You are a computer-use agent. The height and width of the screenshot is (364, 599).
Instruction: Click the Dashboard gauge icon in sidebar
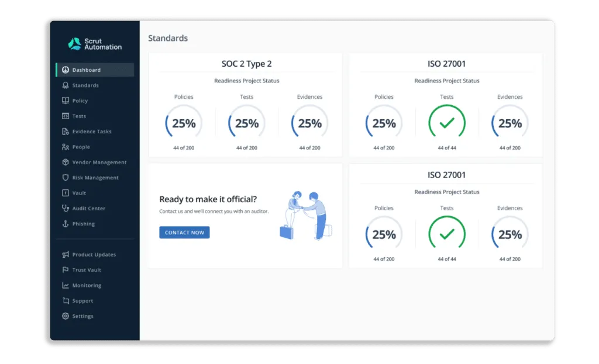tap(66, 70)
